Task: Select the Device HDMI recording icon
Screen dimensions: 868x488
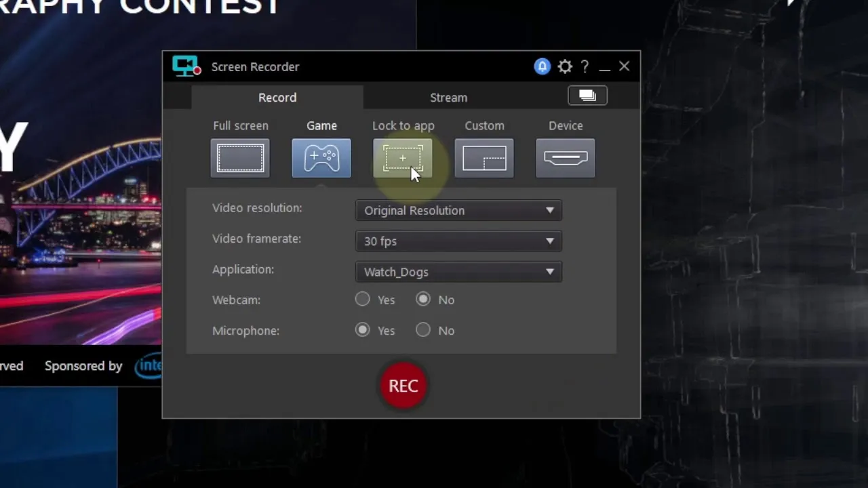Action: (x=566, y=159)
